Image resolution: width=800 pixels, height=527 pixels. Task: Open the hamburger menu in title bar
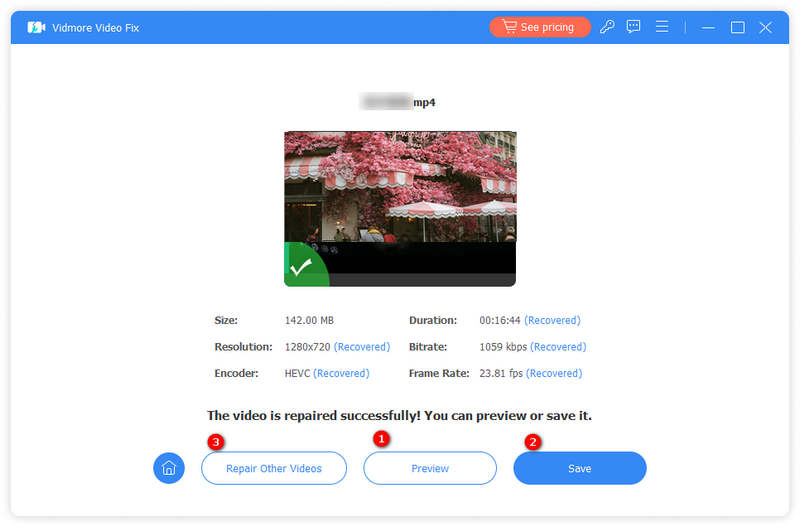(x=661, y=27)
